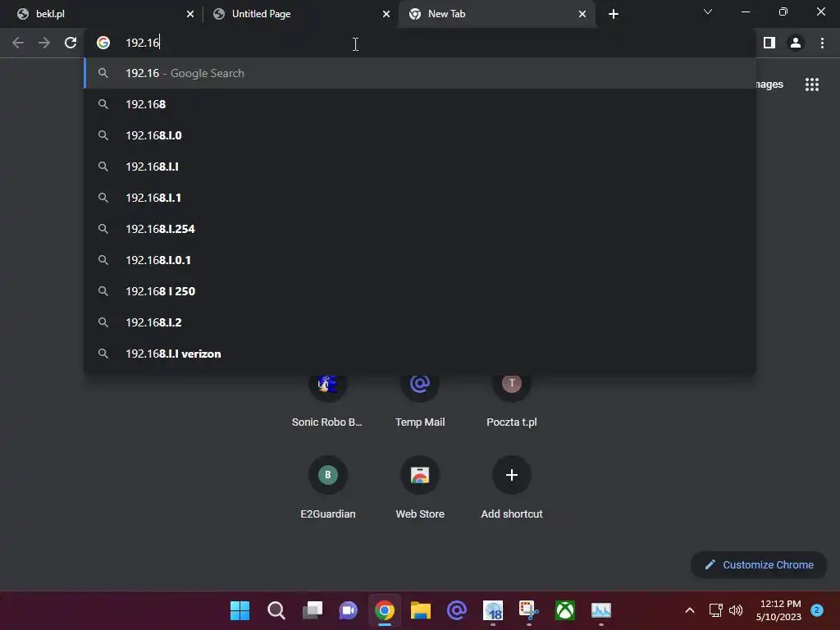The width and height of the screenshot is (840, 630).
Task: Open taskbar Search
Action: 276,610
